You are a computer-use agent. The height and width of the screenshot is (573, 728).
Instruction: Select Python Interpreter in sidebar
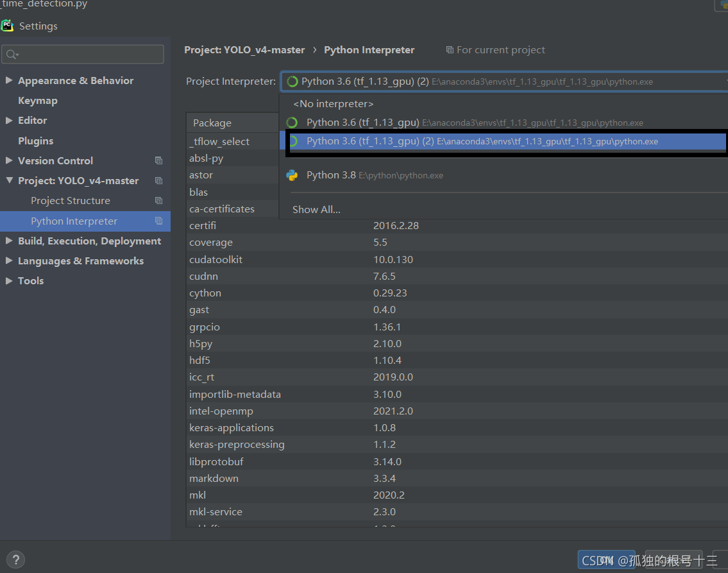85,221
